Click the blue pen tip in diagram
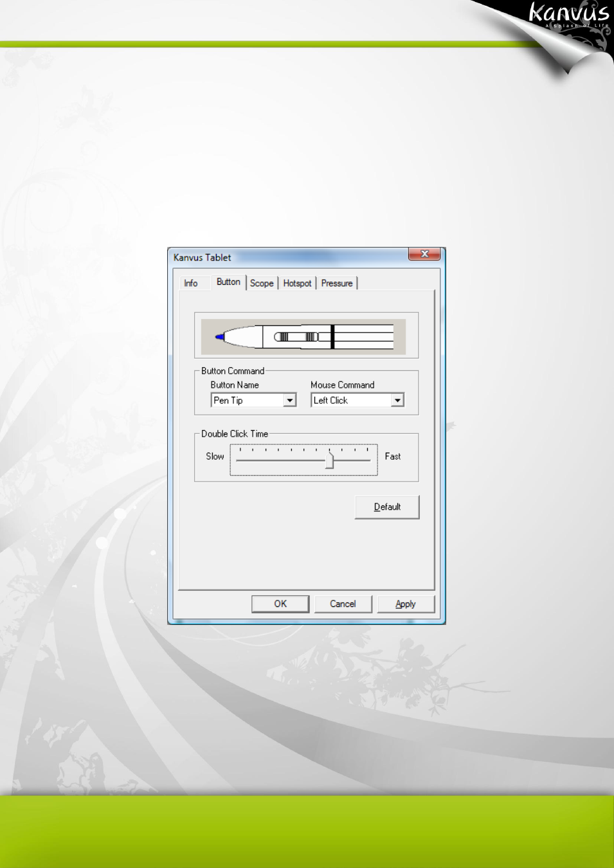The width and height of the screenshot is (614, 868). [220, 337]
